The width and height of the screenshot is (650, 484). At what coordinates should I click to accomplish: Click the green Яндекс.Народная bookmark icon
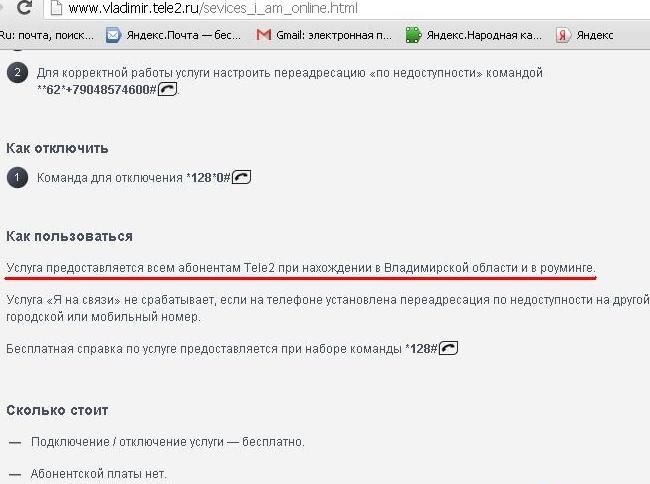pos(413,35)
